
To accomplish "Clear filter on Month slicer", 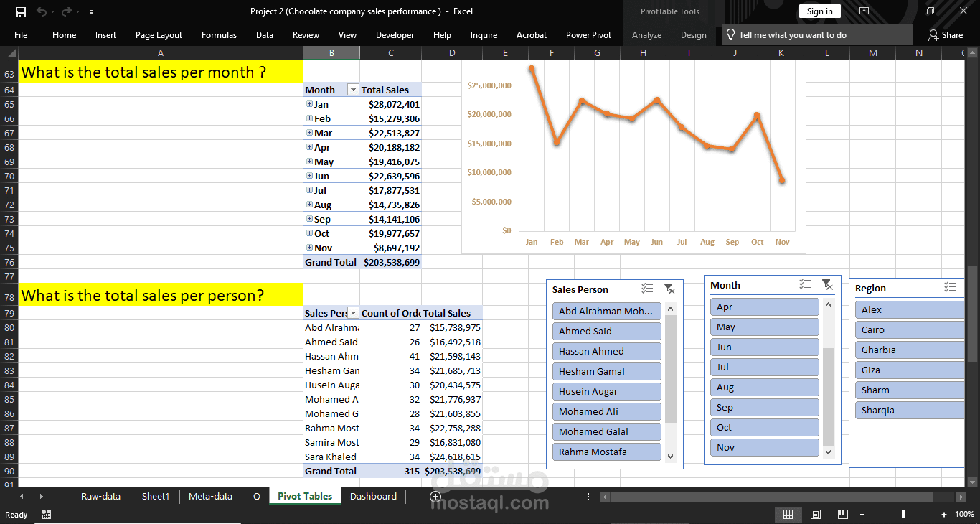I will [826, 284].
